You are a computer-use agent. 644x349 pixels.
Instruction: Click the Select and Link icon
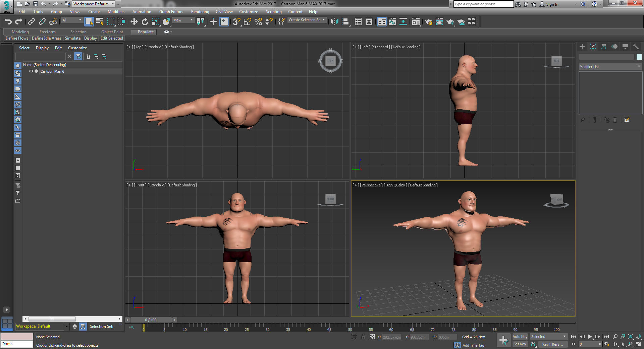32,22
